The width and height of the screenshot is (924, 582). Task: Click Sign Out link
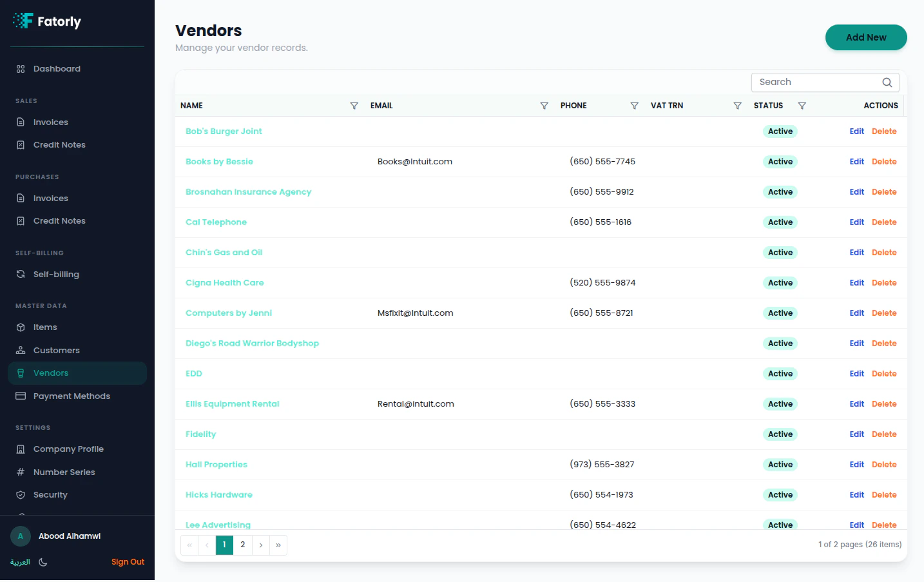[128, 562]
